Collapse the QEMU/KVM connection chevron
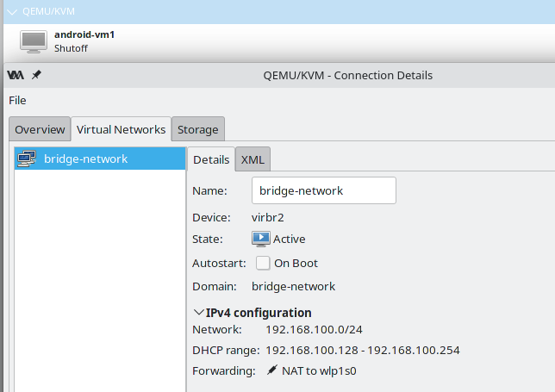This screenshot has width=555, height=392. (11, 12)
